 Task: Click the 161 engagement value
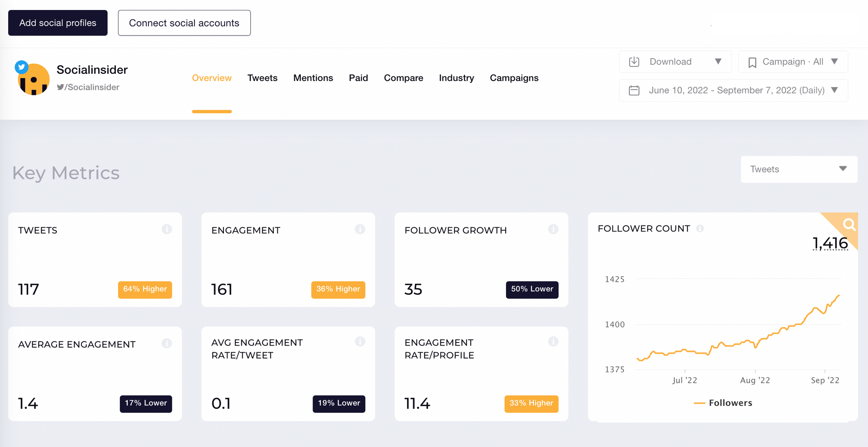click(222, 289)
